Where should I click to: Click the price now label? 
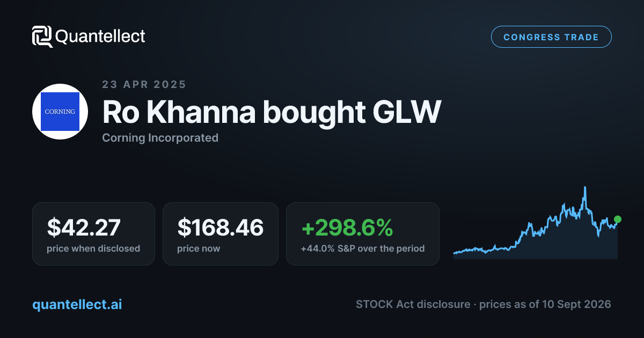199,248
